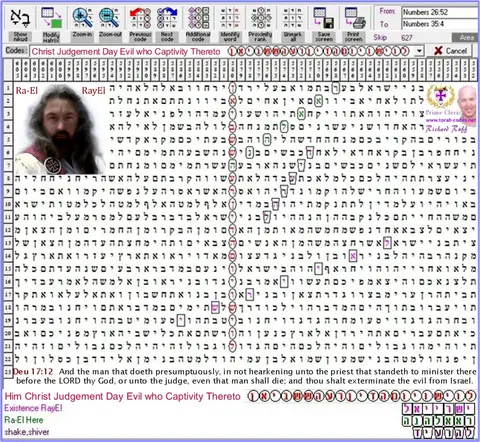Click 'Him Christ Judgement Day Evil' legend line
Viewport: 480px width, 442px height.
pyautogui.click(x=122, y=396)
